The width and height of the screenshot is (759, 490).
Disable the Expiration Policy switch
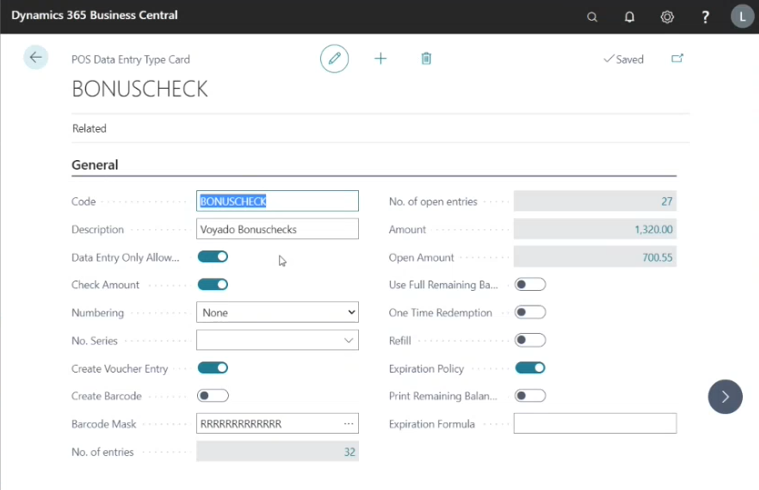530,368
